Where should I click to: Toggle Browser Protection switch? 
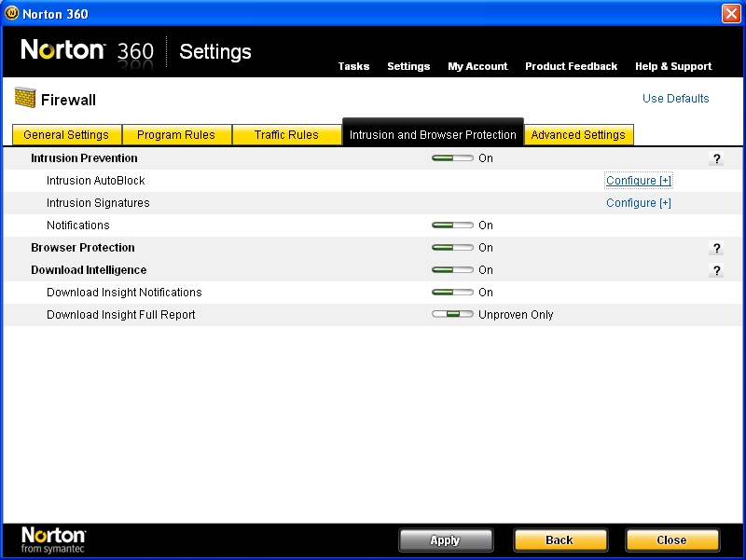coord(452,248)
